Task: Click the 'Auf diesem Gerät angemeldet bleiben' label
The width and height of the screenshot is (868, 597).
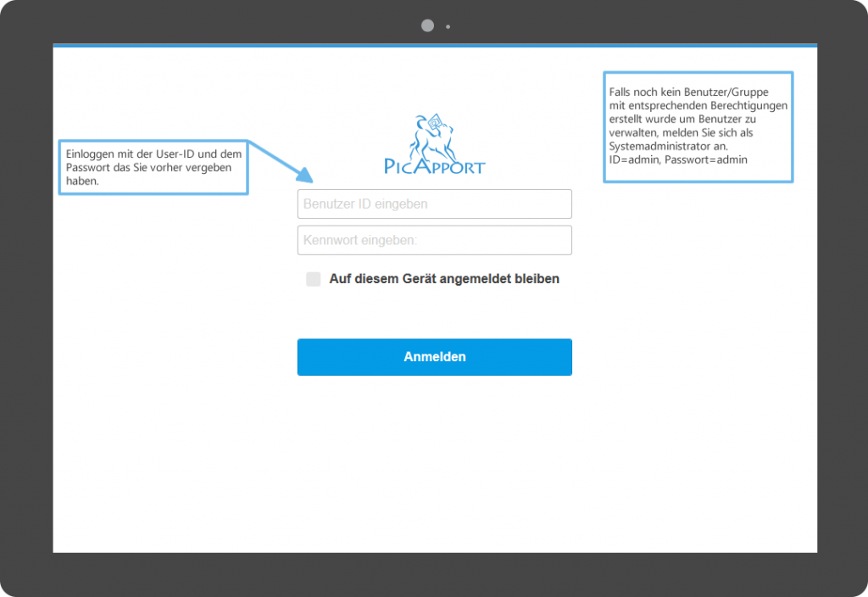Action: click(x=444, y=279)
